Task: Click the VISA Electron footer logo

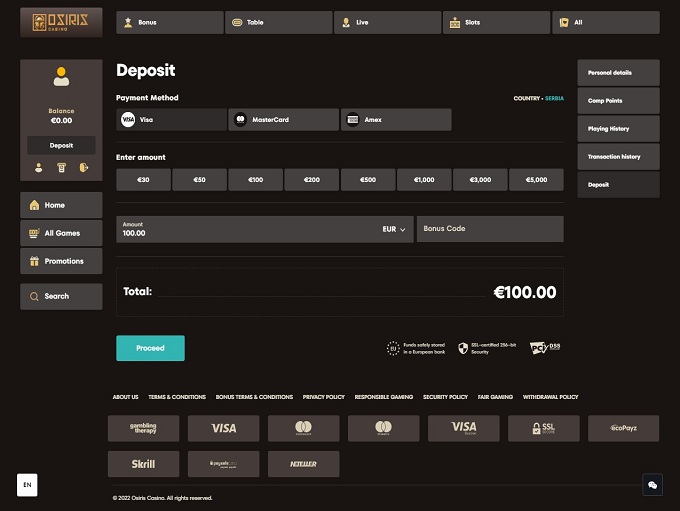Action: pyautogui.click(x=464, y=428)
